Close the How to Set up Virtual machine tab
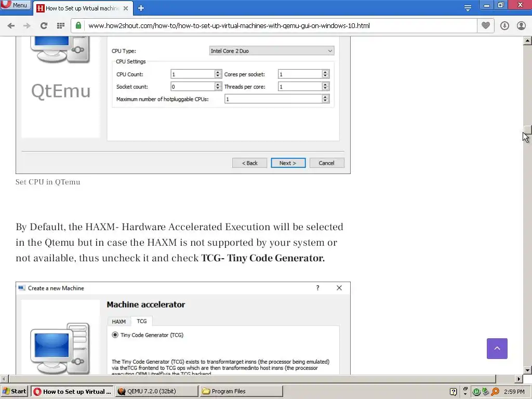Screen dimensions: 532x399 click(x=126, y=8)
